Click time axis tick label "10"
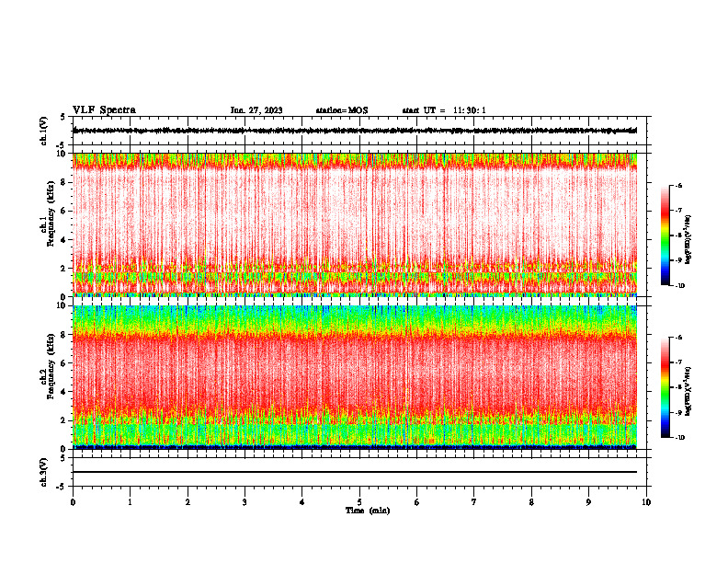The image size is (728, 563). pos(646,502)
